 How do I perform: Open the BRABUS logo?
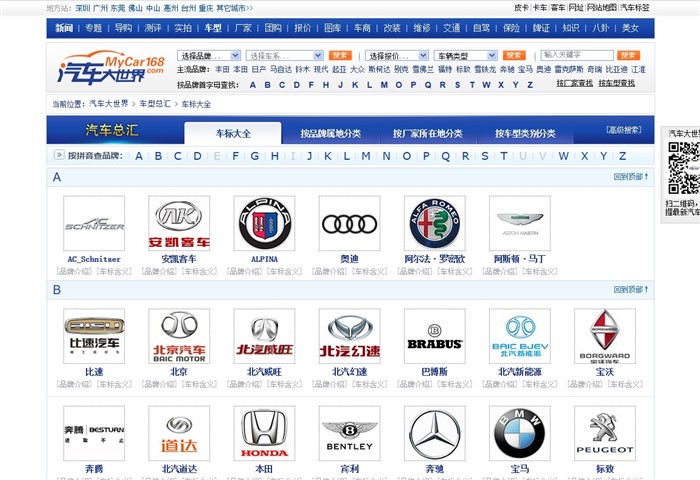[435, 336]
